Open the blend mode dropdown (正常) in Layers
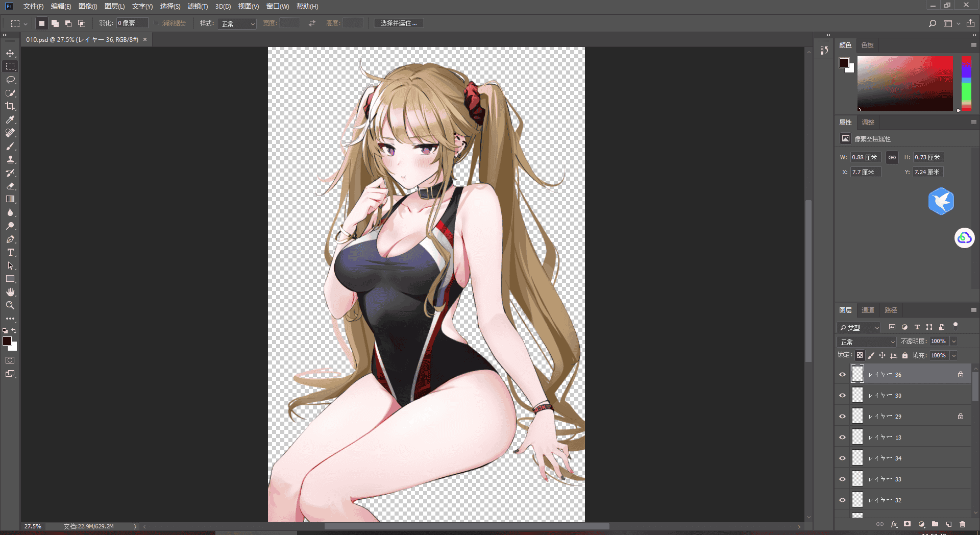The image size is (980, 535). click(867, 342)
